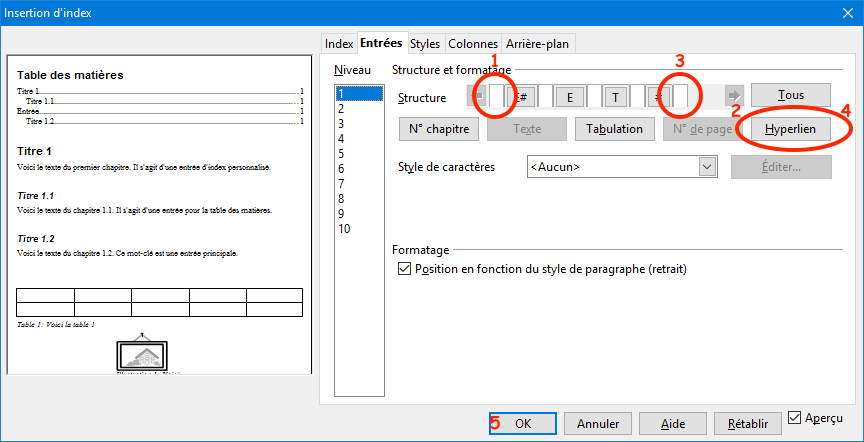Image resolution: width=864 pixels, height=442 pixels.
Task: Click the N° chapitre button
Action: 439,130
